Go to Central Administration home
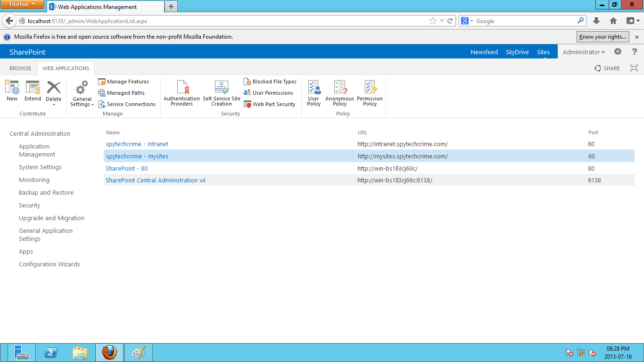The image size is (644, 362). point(40,133)
